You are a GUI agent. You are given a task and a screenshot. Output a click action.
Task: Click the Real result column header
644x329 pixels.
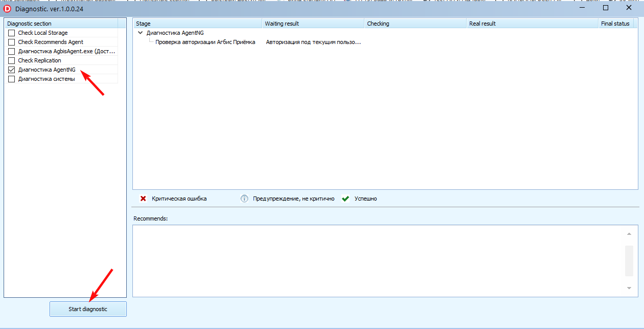pos(532,24)
